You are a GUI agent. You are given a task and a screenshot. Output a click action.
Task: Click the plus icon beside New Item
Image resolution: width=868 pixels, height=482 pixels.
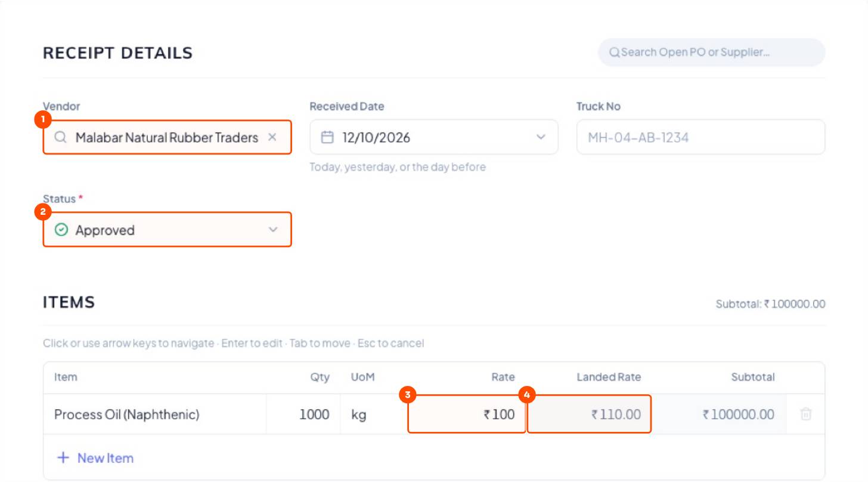[63, 458]
